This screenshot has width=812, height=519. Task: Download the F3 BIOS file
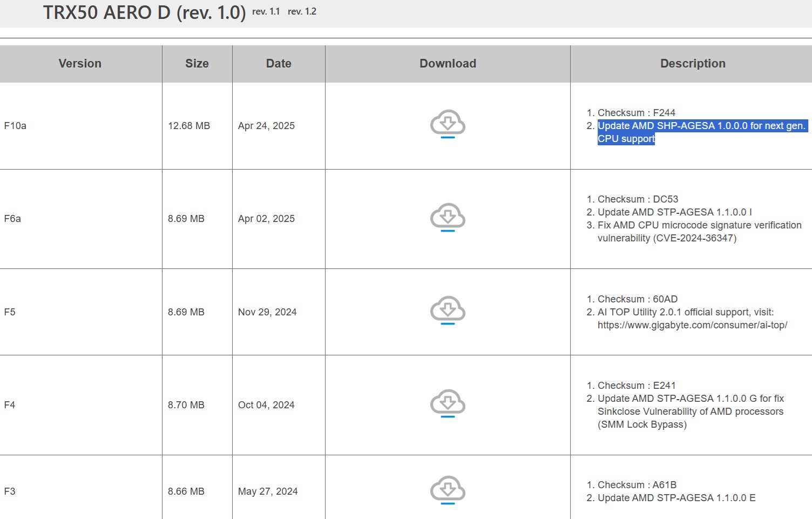tap(448, 490)
